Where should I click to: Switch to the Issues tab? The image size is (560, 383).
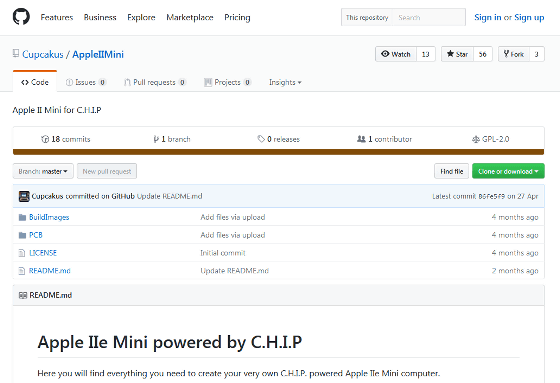(86, 82)
